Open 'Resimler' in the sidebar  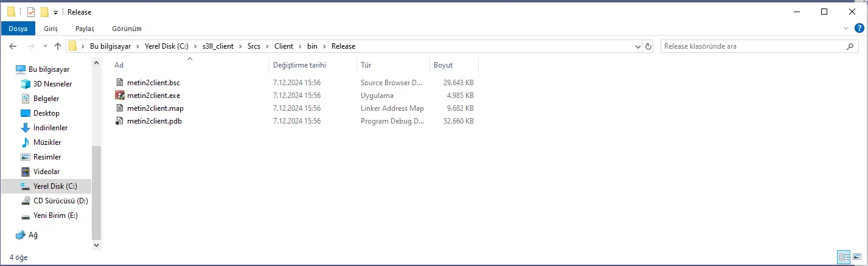47,157
